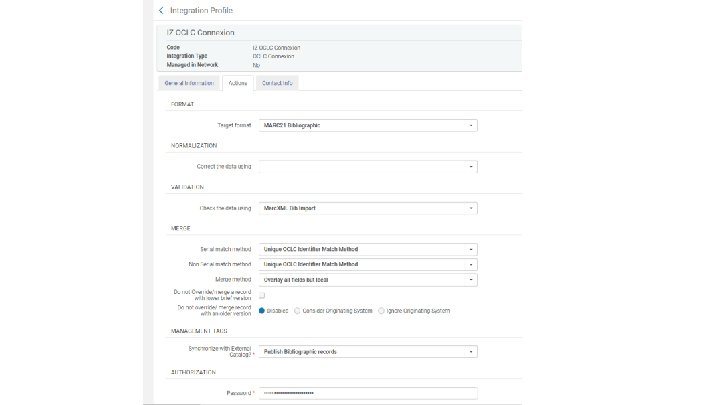Select Ignore Originating System option
Image resolution: width=720 pixels, height=405 pixels.
coord(381,311)
